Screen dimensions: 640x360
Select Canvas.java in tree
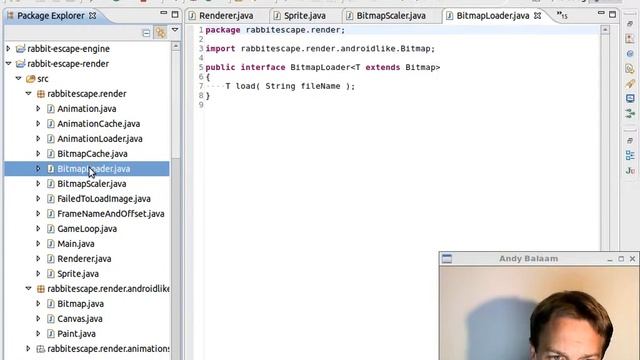pyautogui.click(x=80, y=319)
